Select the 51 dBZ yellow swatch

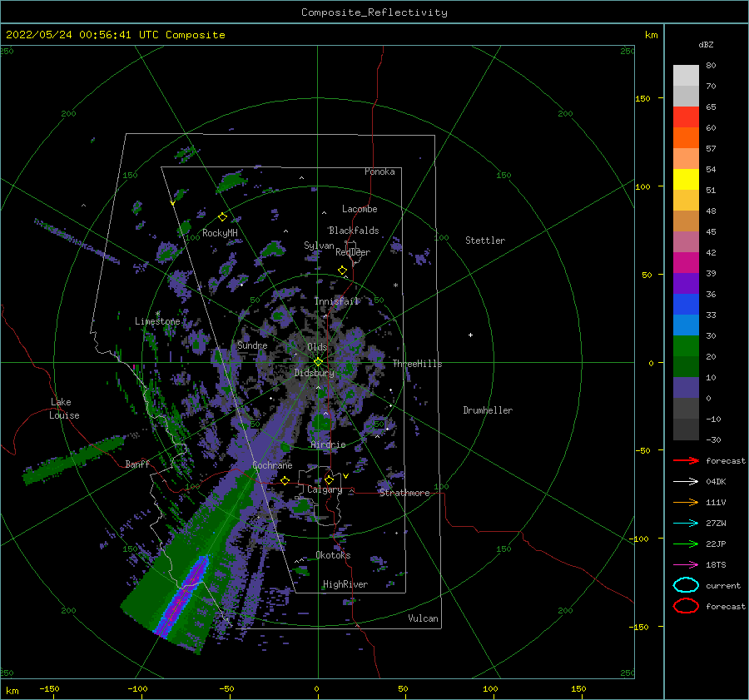[686, 179]
